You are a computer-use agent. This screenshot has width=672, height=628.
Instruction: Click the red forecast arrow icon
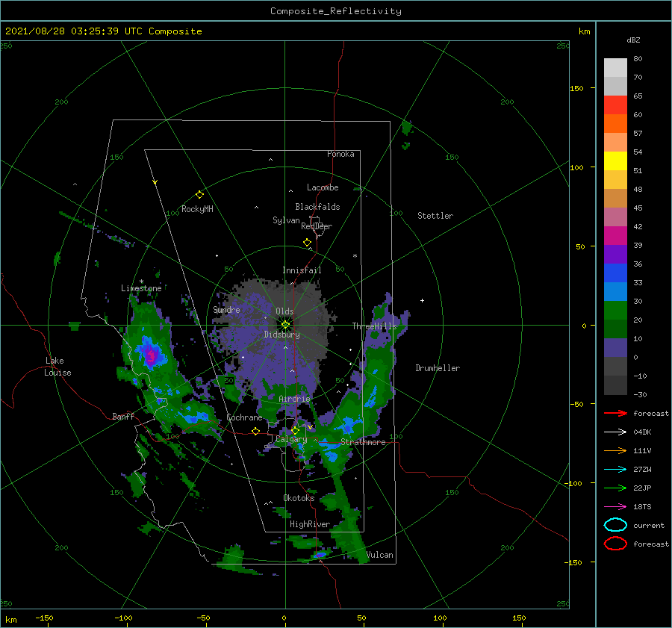pos(615,413)
